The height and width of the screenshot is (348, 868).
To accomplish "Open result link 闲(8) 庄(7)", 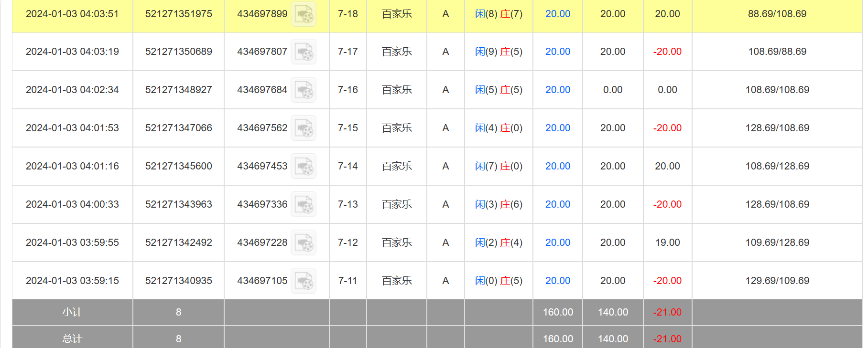I will tap(499, 14).
